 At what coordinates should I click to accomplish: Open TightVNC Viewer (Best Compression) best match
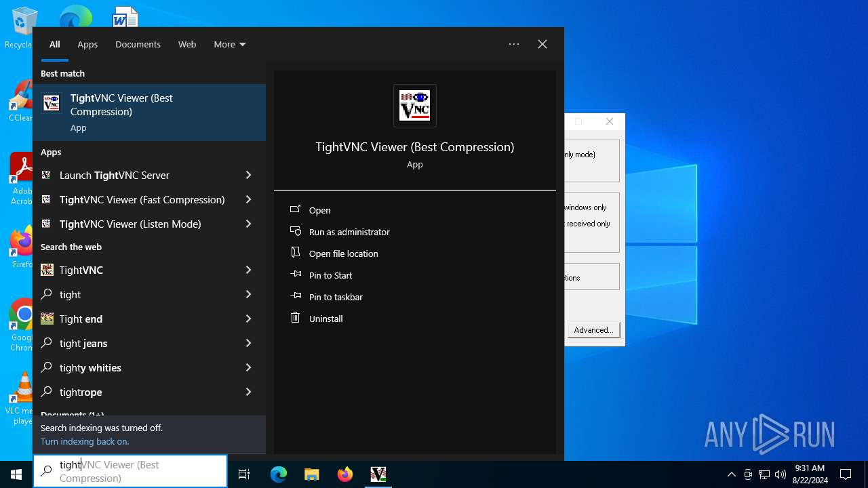[149, 113]
